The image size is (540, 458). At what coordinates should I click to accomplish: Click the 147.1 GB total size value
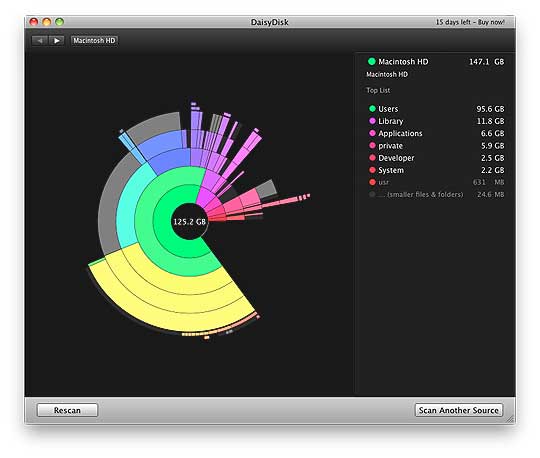[486, 62]
